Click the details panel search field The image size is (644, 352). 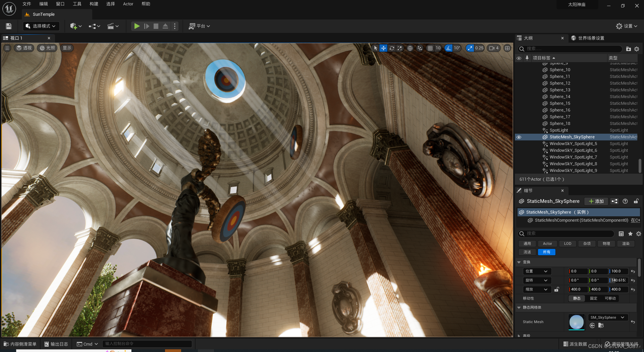pyautogui.click(x=566, y=233)
